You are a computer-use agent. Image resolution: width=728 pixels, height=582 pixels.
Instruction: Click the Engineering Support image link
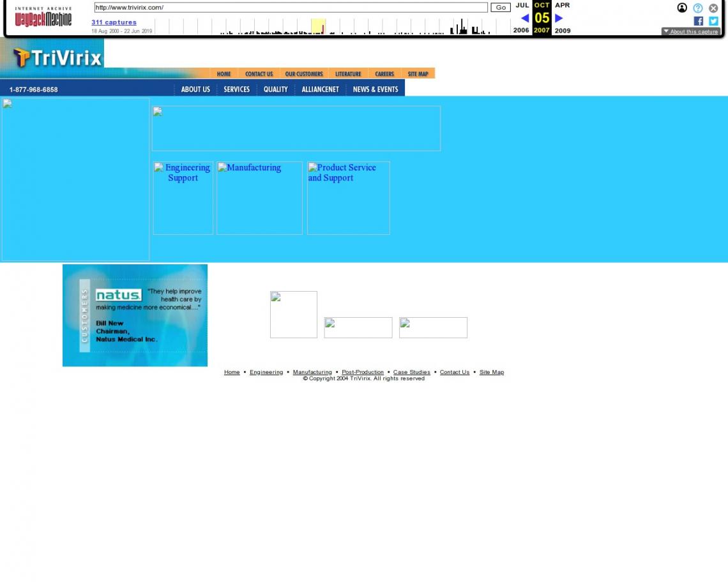[183, 198]
